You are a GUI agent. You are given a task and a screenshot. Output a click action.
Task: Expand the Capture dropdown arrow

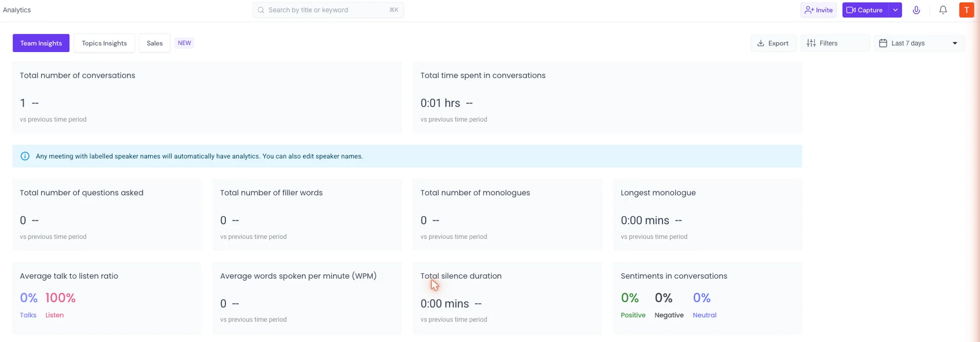[895, 10]
